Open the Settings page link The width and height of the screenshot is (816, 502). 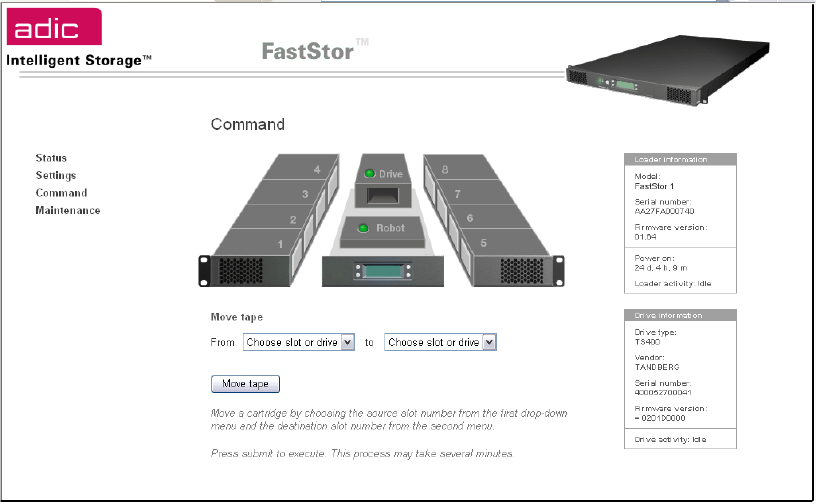(x=56, y=175)
